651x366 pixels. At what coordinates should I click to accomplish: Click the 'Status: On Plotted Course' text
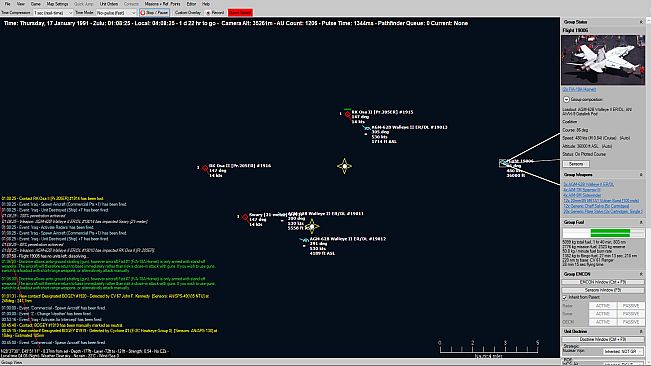click(x=584, y=154)
